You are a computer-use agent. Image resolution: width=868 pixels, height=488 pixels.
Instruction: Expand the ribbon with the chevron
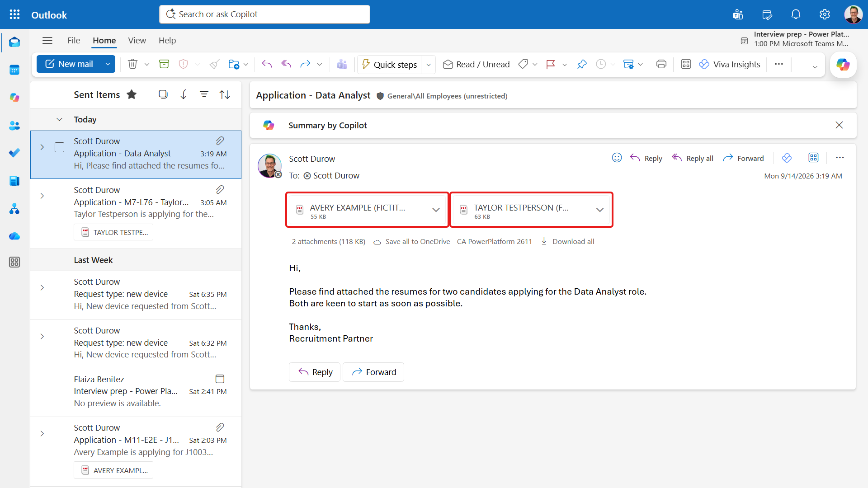[x=815, y=67]
